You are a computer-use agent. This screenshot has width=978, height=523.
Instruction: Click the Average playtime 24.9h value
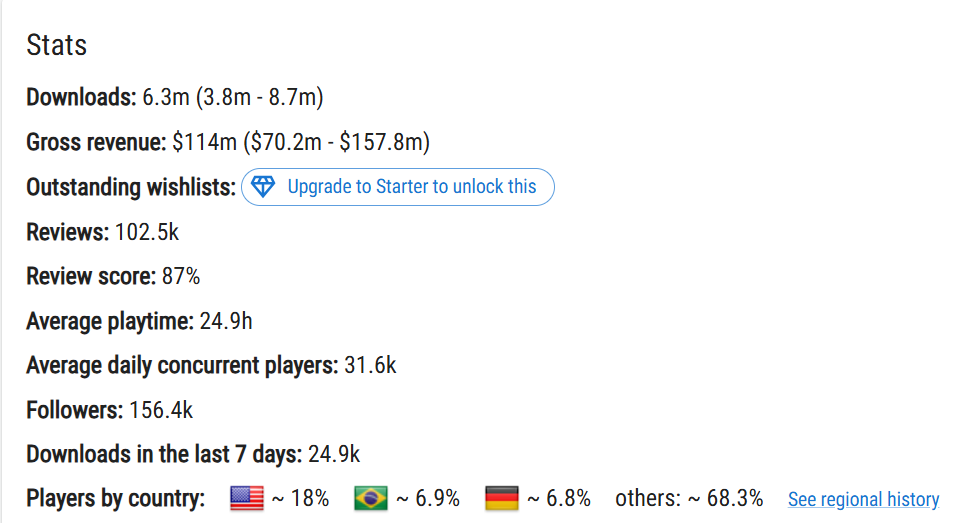[x=226, y=321]
